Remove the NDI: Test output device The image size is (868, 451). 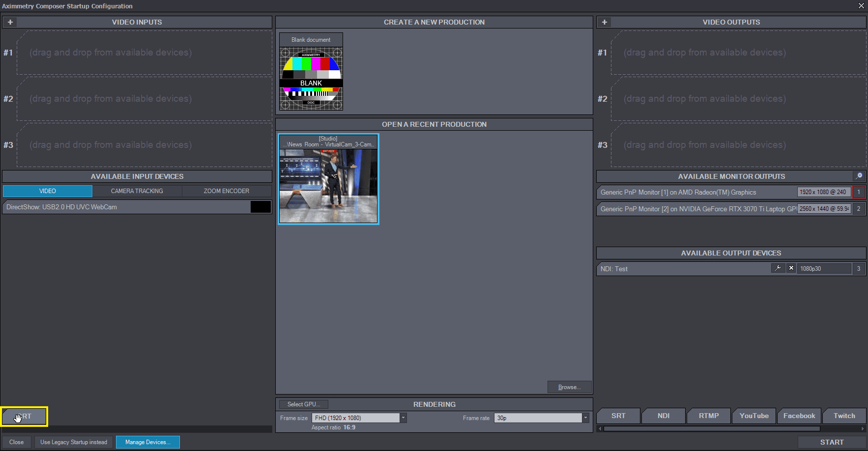pos(791,268)
